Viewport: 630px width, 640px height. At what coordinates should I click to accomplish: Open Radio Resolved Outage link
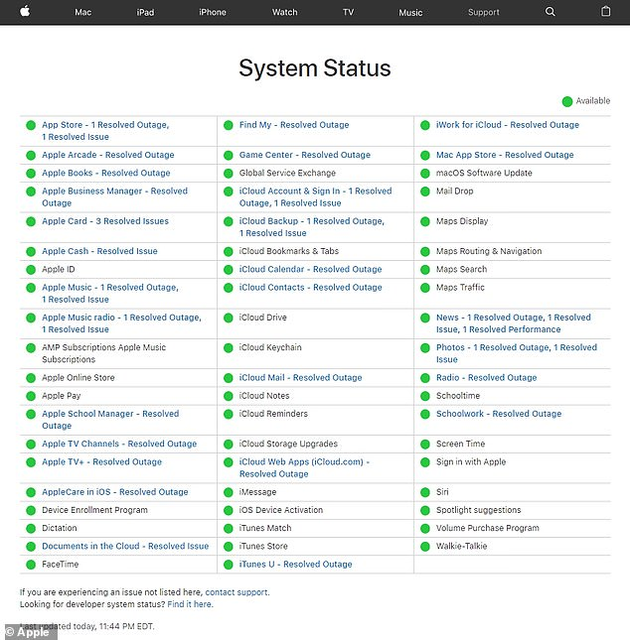(x=486, y=378)
